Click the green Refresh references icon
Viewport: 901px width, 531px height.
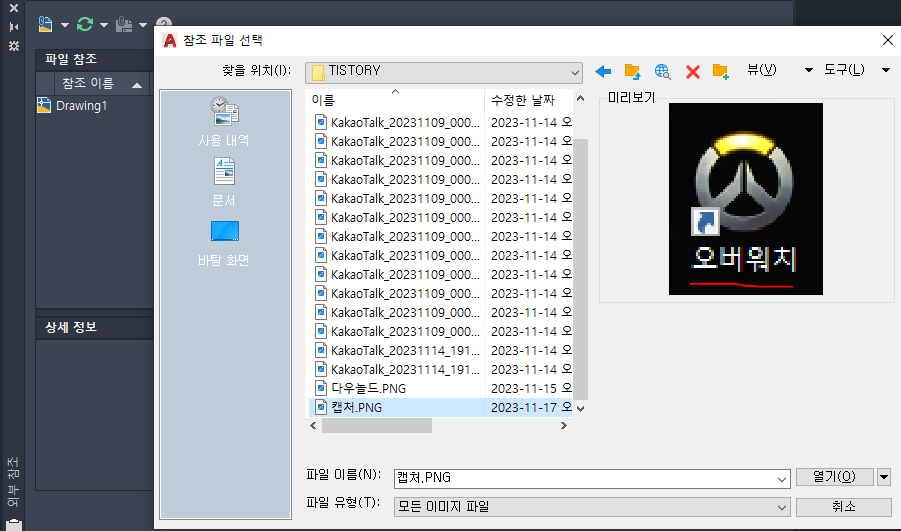85,24
